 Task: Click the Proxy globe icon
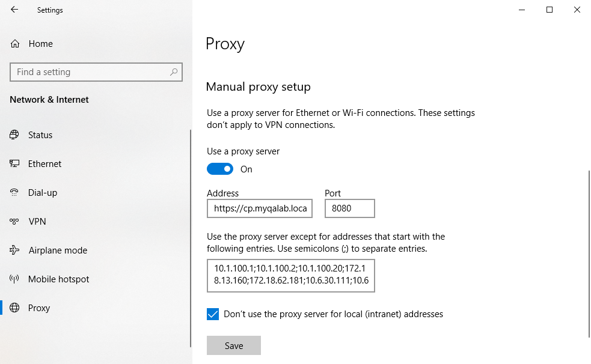(x=14, y=308)
